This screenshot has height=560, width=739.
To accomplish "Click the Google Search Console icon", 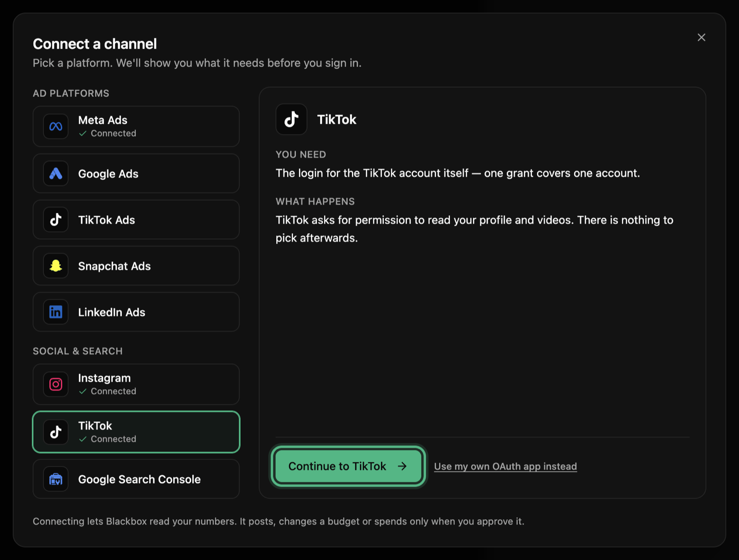I will pyautogui.click(x=56, y=479).
